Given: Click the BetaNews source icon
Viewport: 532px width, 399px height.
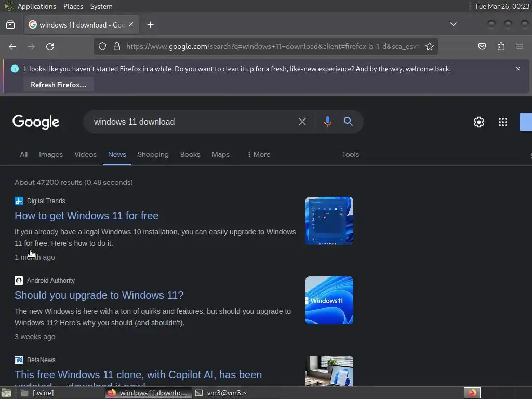Looking at the screenshot, I should click(x=19, y=360).
